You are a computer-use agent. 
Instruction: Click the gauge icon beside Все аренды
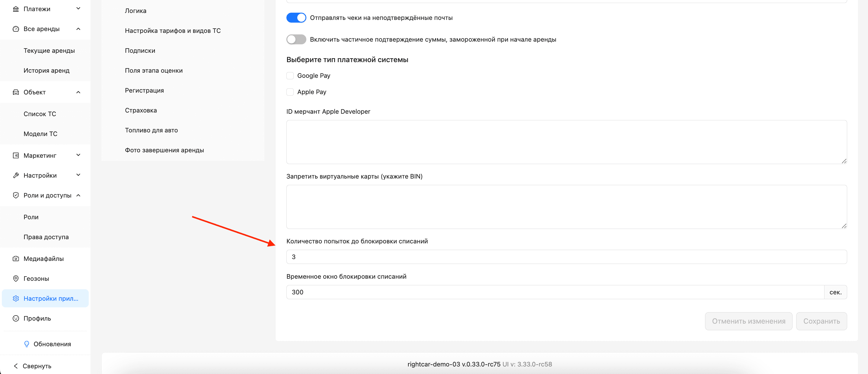click(15, 29)
